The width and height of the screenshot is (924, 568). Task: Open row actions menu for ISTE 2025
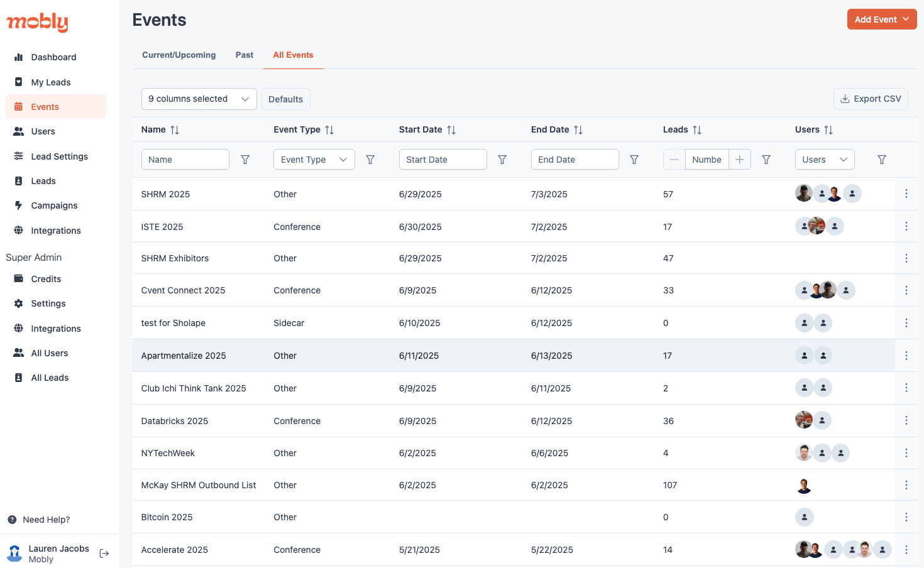point(906,226)
